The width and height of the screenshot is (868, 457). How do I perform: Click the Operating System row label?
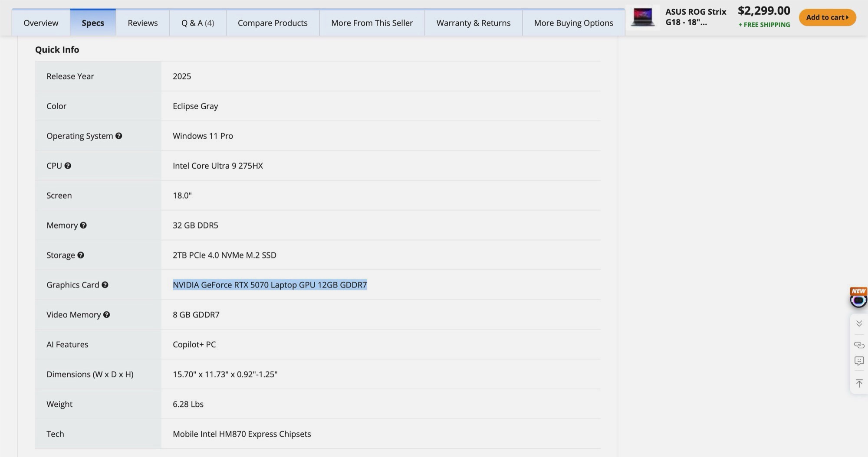click(x=80, y=136)
